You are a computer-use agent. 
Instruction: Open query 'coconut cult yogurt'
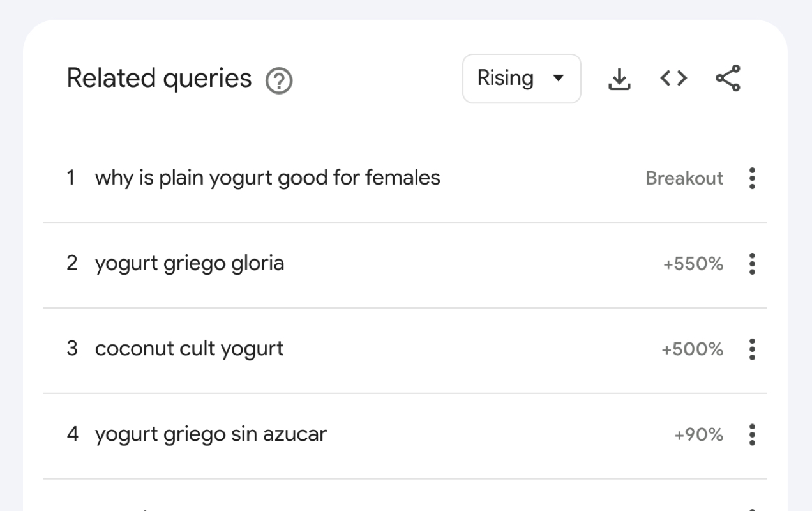(190, 349)
